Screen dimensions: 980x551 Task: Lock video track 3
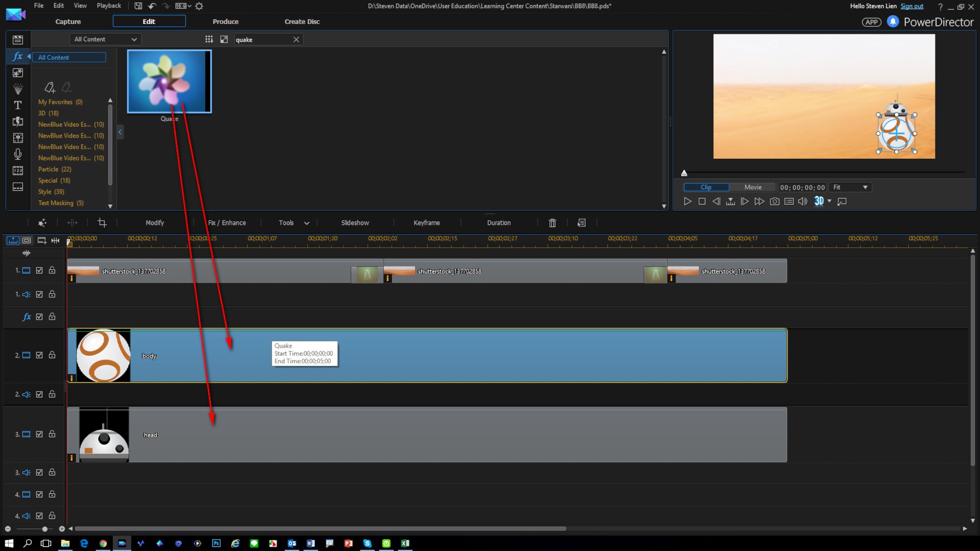click(52, 434)
